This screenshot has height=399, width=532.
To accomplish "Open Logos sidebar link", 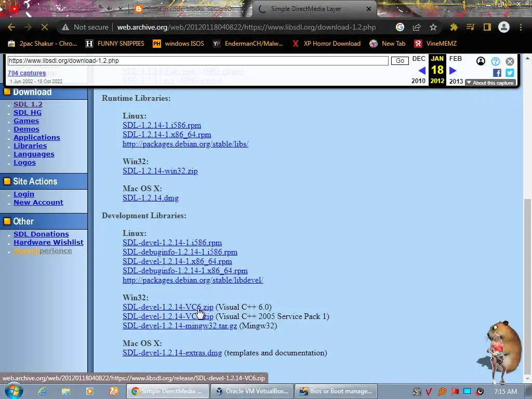I will point(24,163).
